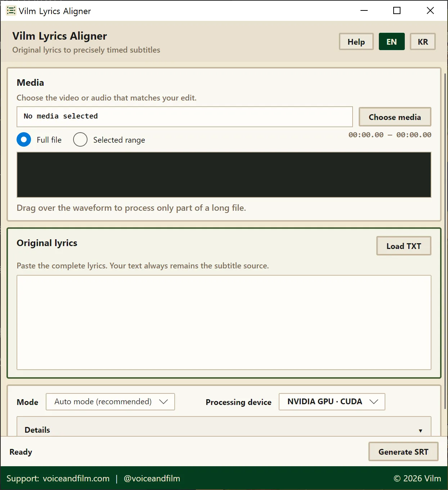Click the Media section heading
Screen dimensions: 448x490
(30, 83)
